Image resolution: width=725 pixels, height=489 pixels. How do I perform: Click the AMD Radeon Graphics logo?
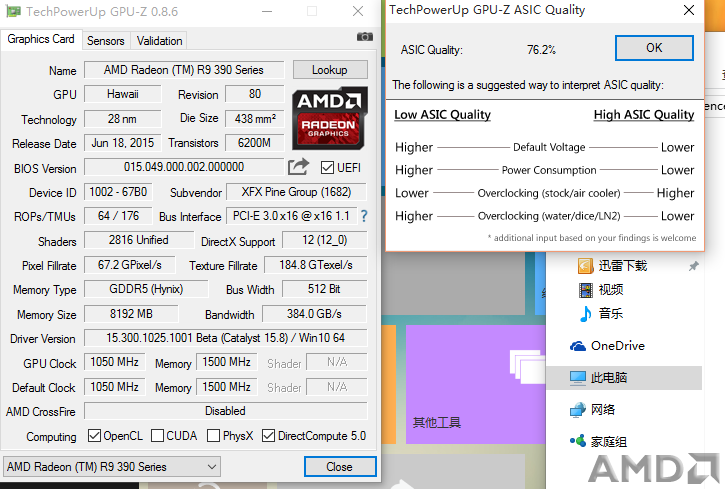(330, 118)
